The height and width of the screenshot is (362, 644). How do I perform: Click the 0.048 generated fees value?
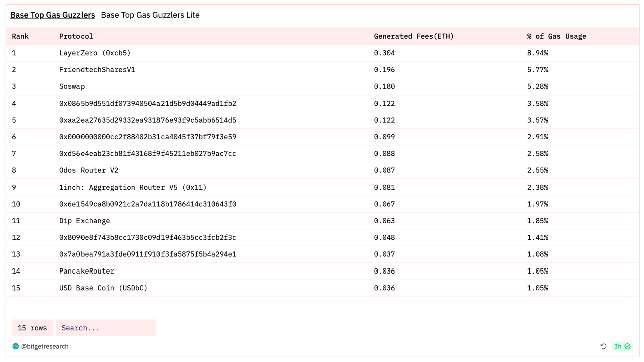[x=384, y=237]
